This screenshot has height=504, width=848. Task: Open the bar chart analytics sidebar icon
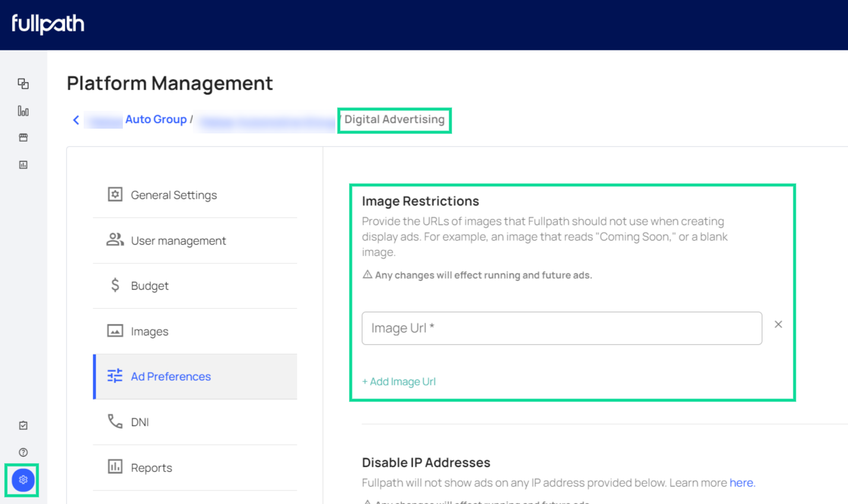23,111
